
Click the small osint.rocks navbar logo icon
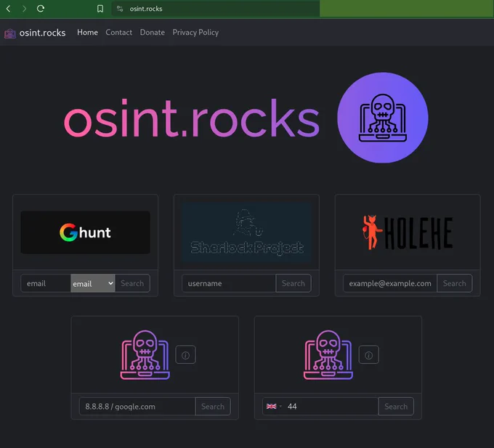pos(10,33)
